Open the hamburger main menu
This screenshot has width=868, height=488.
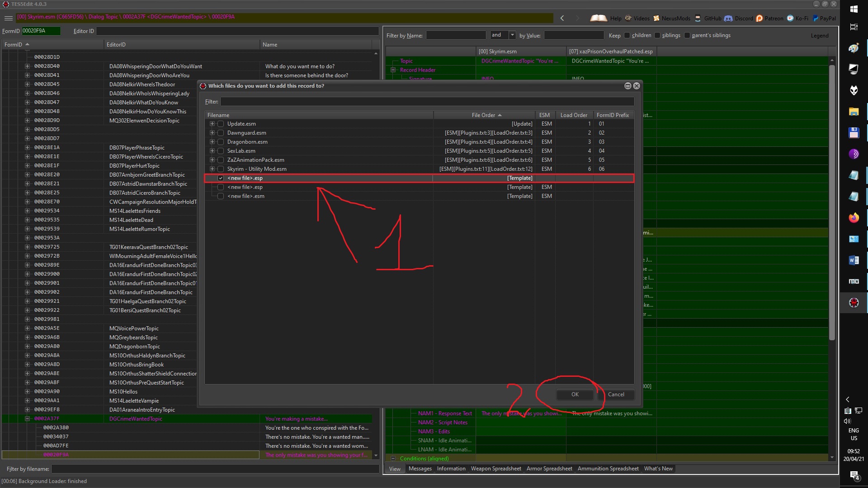tap(8, 18)
